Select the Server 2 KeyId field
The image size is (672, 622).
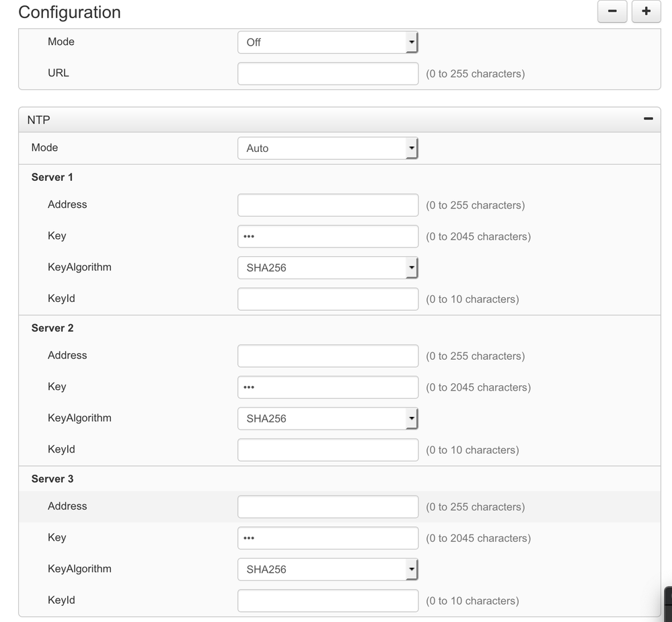click(328, 450)
